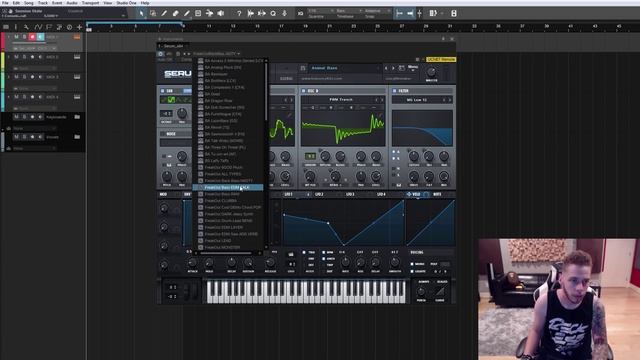
Task: Open instrument icon on track 2
Action: click(x=77, y=57)
